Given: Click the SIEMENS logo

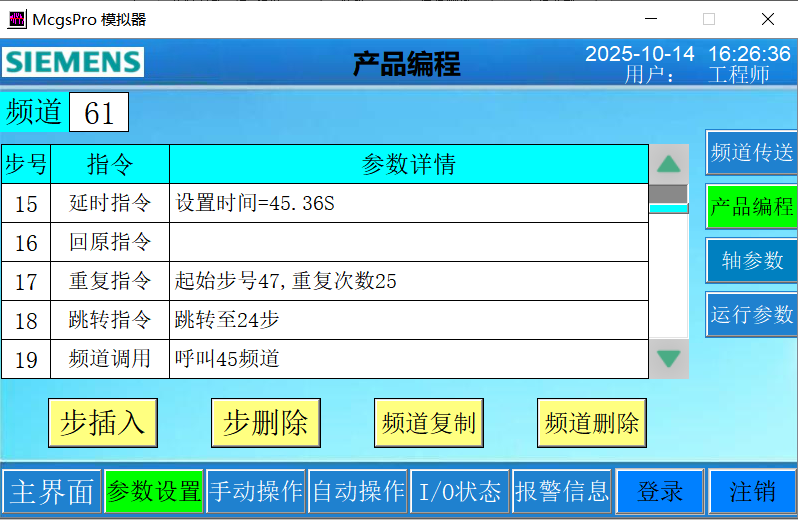Looking at the screenshot, I should (73, 62).
